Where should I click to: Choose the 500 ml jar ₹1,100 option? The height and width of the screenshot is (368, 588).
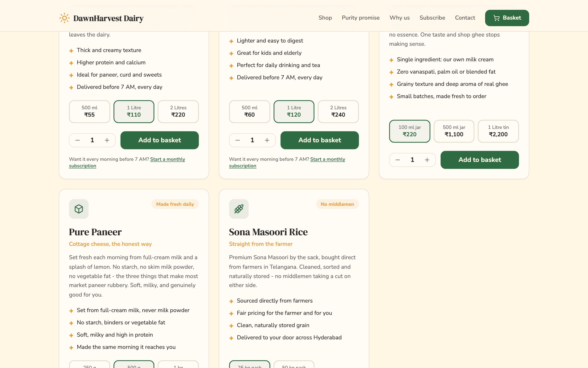click(x=454, y=131)
